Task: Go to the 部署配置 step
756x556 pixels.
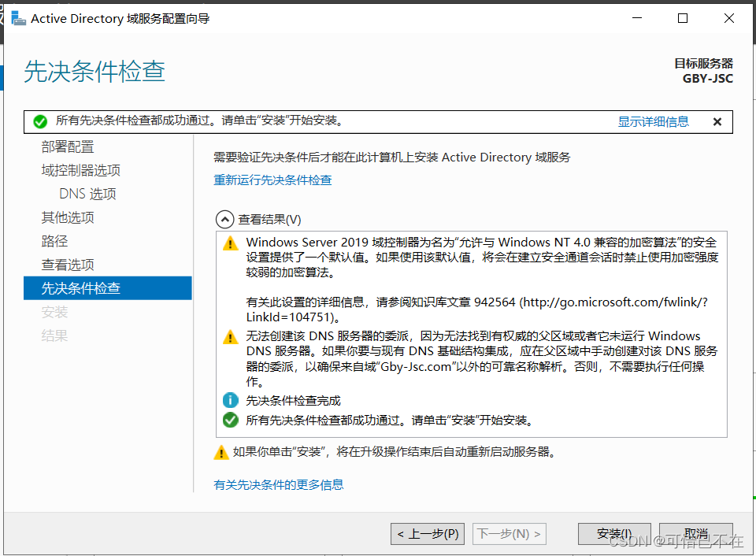Action: pyautogui.click(x=68, y=146)
